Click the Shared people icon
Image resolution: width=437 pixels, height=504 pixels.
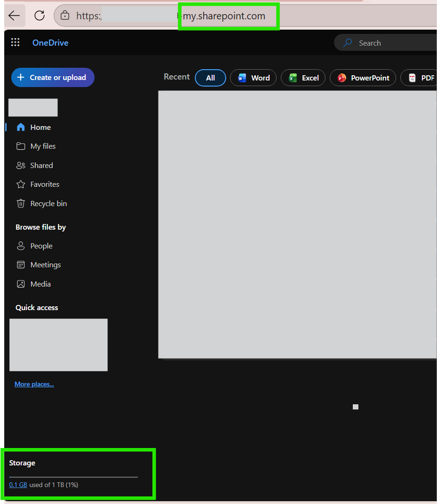click(x=21, y=166)
